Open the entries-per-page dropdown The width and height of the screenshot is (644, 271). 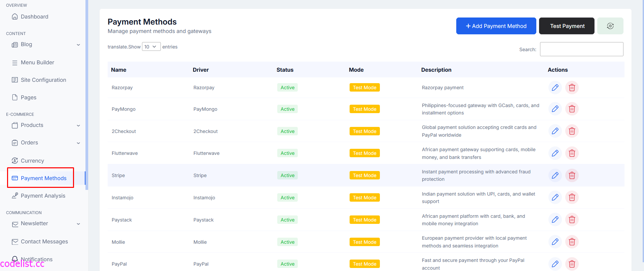point(151,47)
